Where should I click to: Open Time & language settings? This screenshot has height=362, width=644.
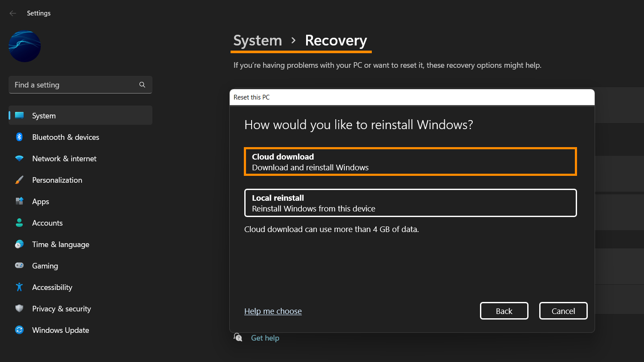(x=61, y=244)
